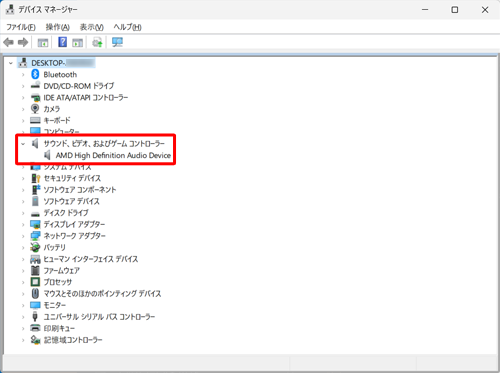
Task: Select AMD High Definition Audio Device
Action: [113, 155]
